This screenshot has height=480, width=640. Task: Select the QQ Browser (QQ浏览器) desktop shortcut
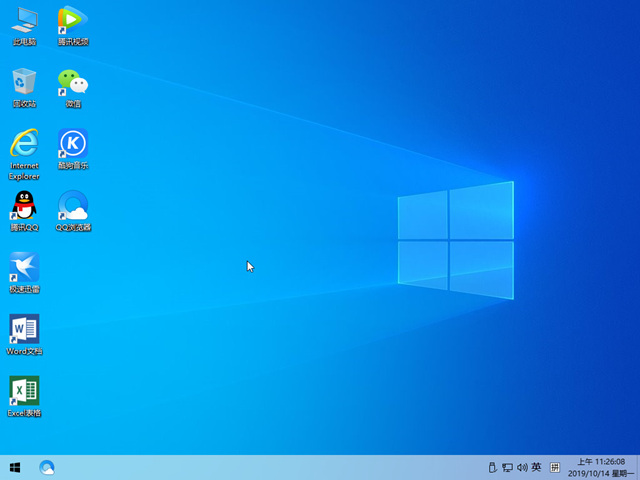click(72, 206)
